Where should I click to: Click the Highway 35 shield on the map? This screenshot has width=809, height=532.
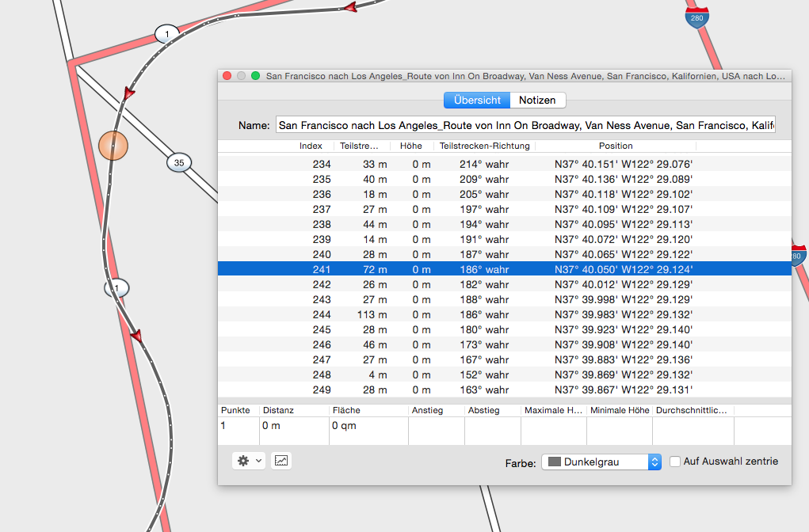coord(179,163)
